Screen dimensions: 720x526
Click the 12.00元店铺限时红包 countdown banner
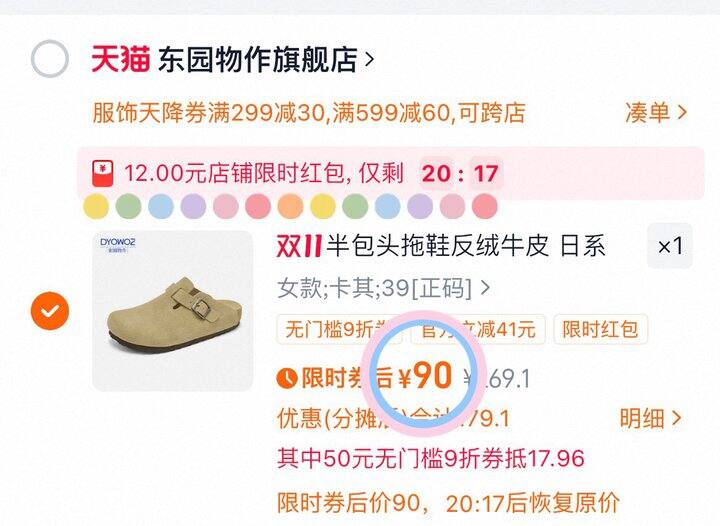(x=390, y=173)
